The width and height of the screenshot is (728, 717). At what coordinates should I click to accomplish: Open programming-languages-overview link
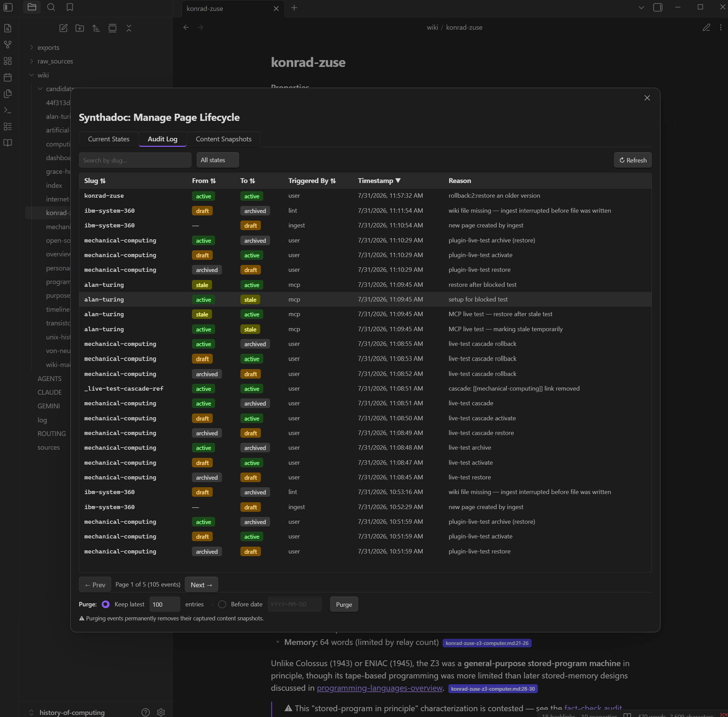pos(379,688)
